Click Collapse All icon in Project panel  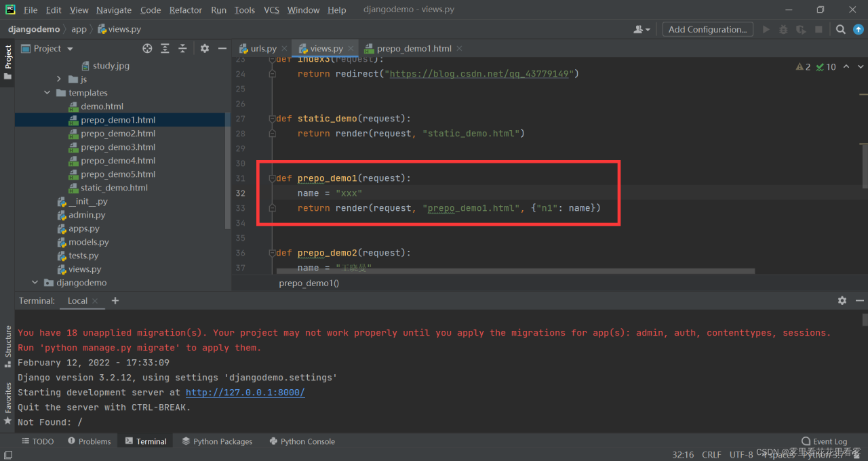(182, 49)
